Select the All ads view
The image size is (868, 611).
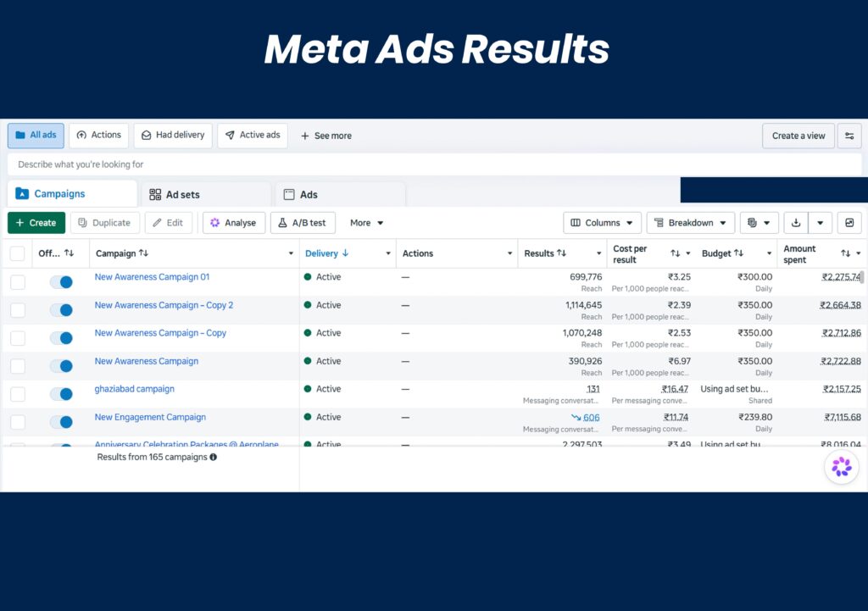[36, 136]
